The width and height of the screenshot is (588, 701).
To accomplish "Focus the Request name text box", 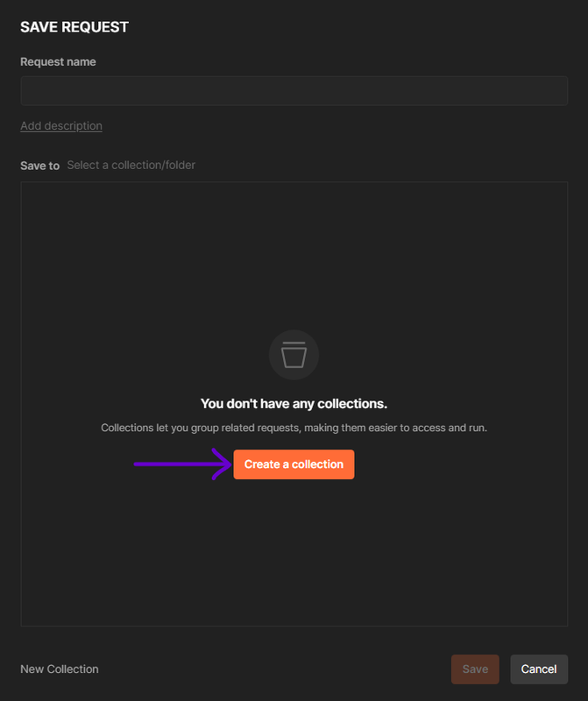I will tap(294, 91).
